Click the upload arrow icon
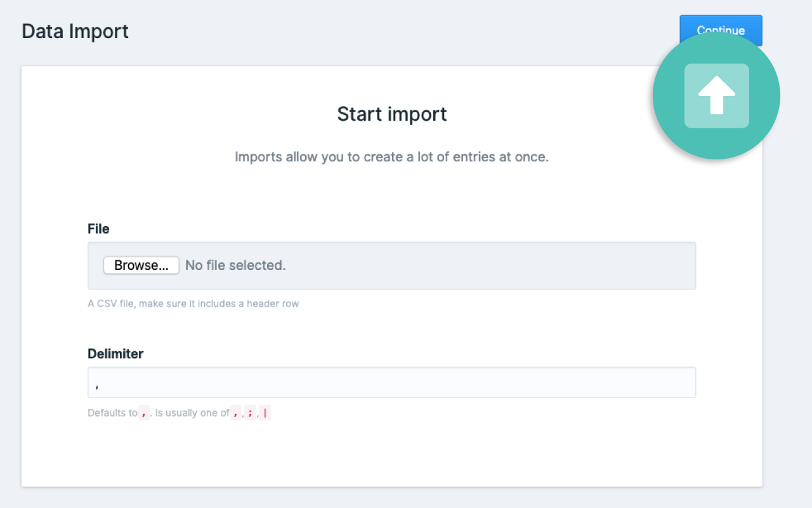 717,96
